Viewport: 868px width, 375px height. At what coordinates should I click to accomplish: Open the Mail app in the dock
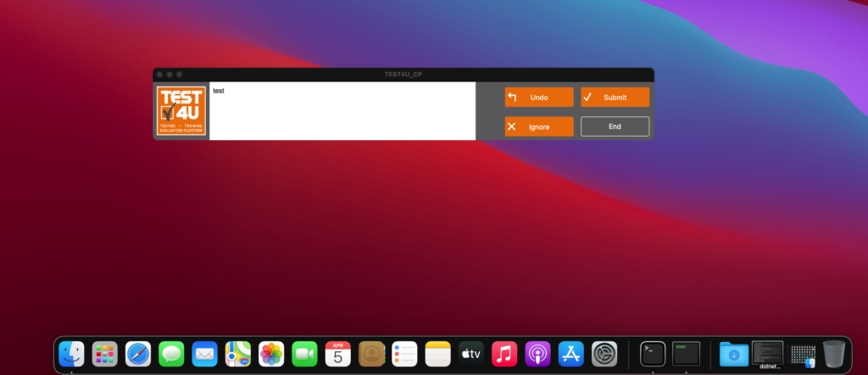click(x=205, y=354)
